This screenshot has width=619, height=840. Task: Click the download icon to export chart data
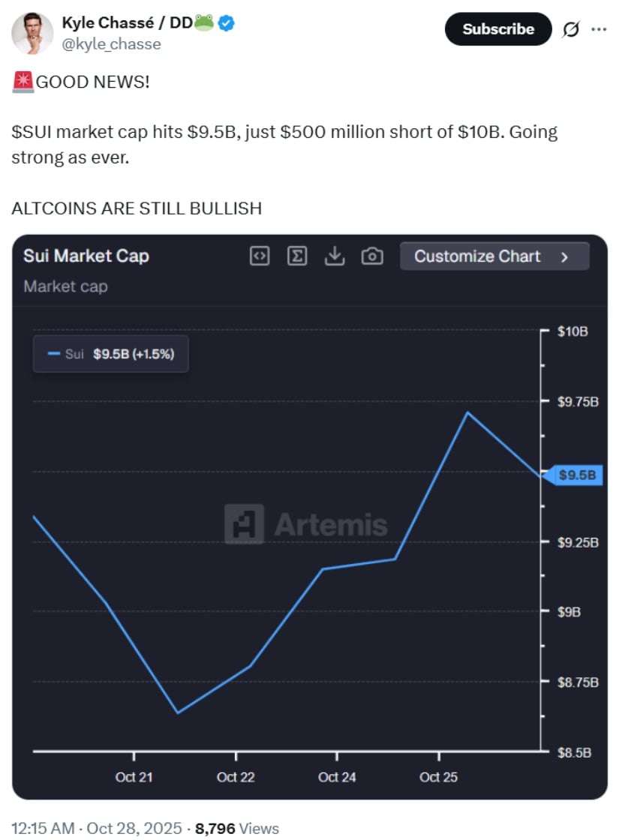point(335,256)
